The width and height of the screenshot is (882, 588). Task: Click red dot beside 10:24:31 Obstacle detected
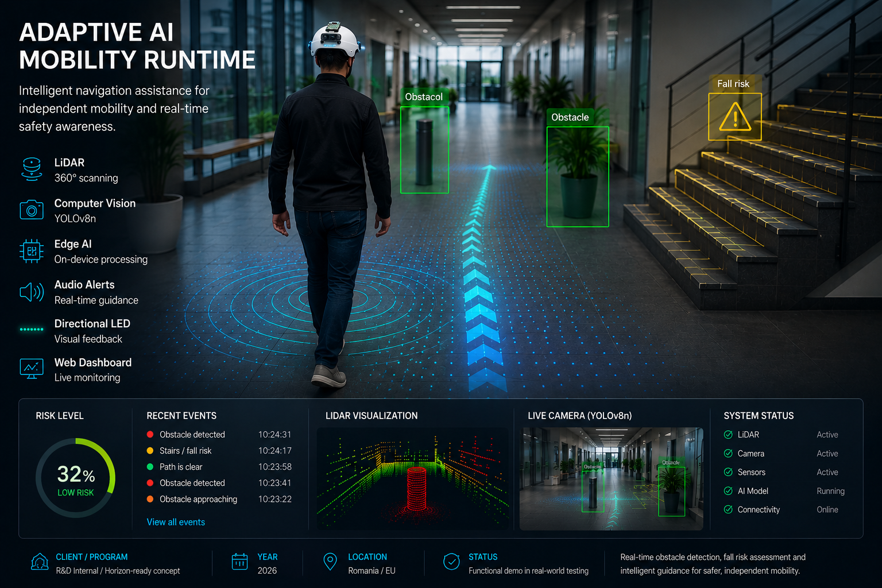pyautogui.click(x=150, y=434)
